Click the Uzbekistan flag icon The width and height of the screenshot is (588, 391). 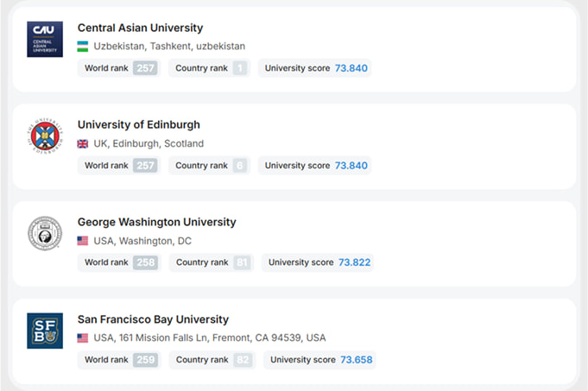tap(83, 47)
